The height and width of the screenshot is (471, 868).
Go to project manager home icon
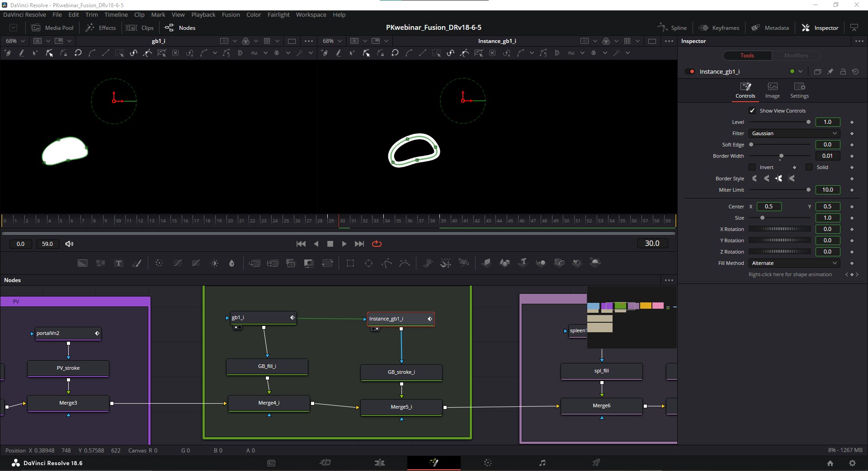(x=830, y=463)
